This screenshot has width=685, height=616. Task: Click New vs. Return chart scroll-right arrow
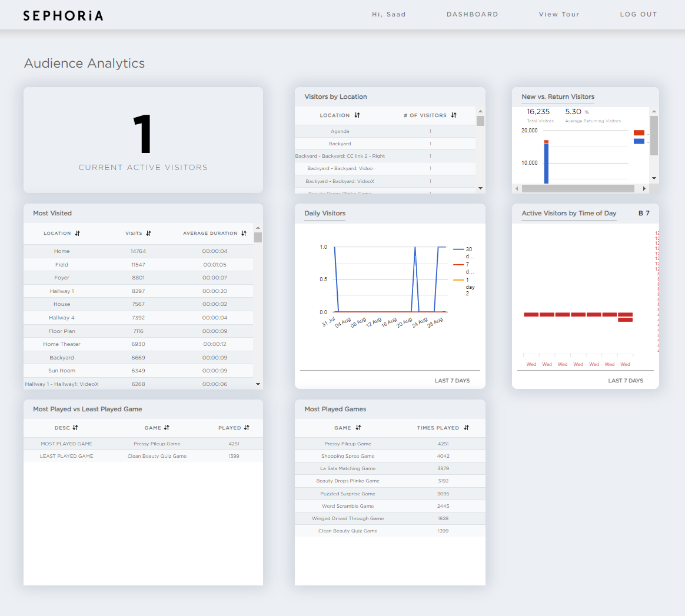(644, 189)
